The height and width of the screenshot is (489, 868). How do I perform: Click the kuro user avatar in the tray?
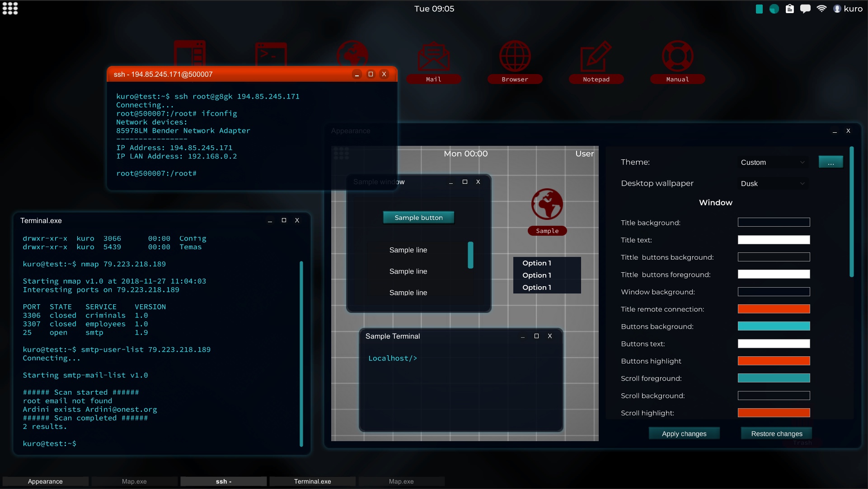pyautogui.click(x=837, y=8)
